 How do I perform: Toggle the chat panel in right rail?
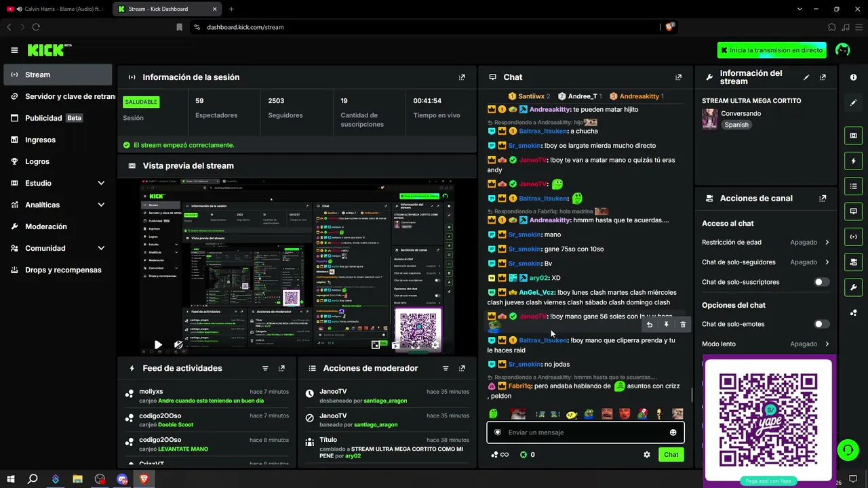tap(853, 211)
